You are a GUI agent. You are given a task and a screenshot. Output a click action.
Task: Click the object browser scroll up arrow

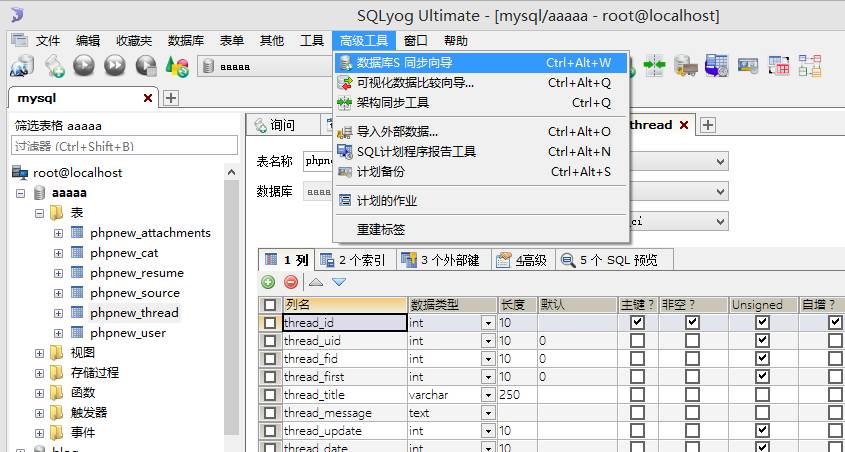point(231,172)
